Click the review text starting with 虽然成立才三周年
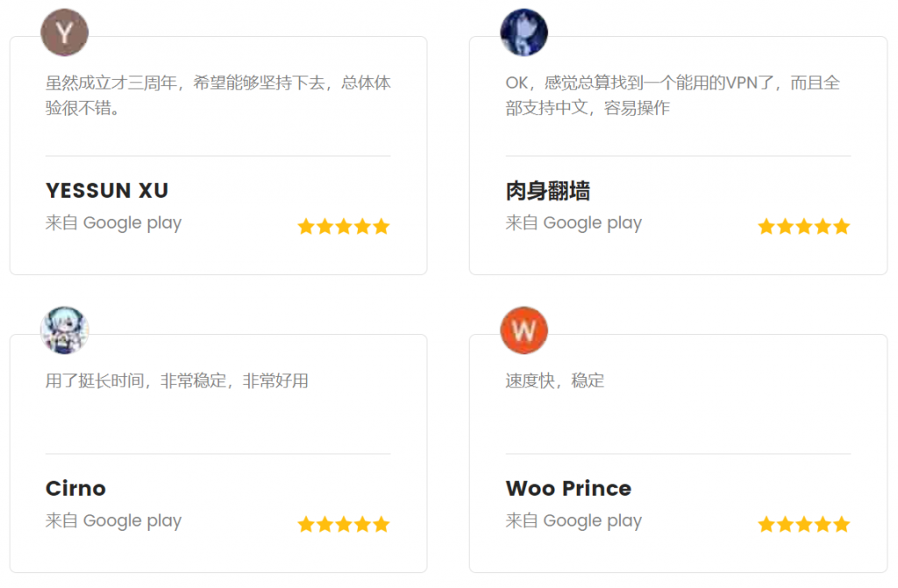 click(217, 96)
